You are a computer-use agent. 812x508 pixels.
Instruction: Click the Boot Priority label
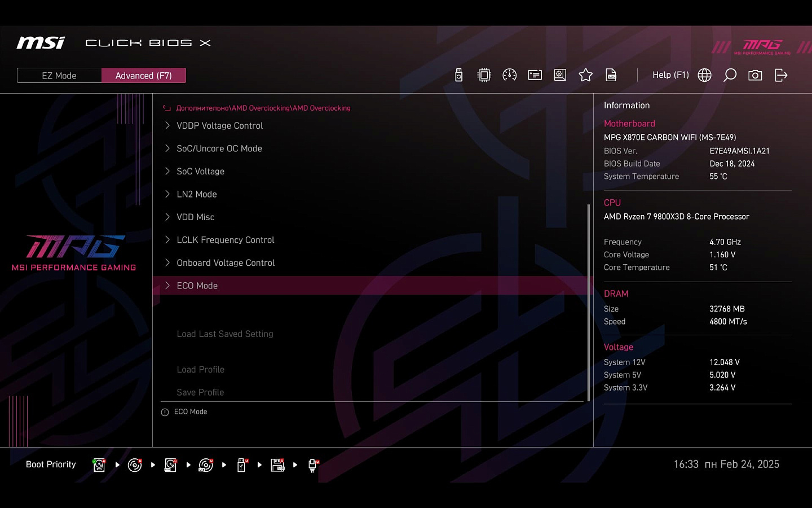(x=51, y=465)
